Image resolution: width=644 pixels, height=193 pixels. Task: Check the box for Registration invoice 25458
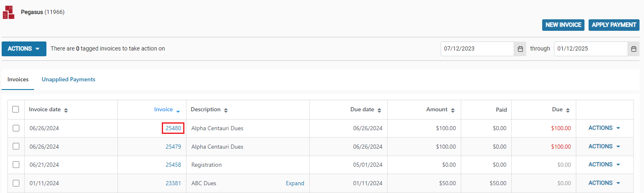click(16, 165)
